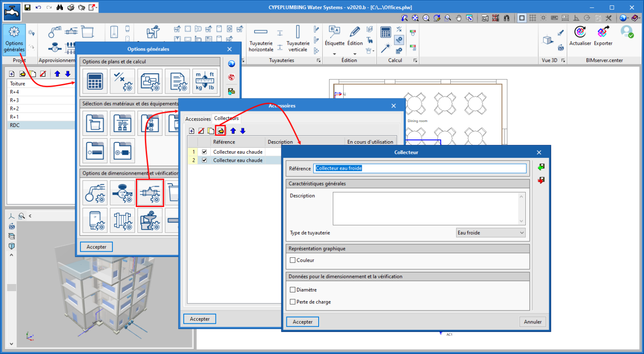
Task: Expand the Étiquette dropdown arrow
Action: tap(334, 54)
